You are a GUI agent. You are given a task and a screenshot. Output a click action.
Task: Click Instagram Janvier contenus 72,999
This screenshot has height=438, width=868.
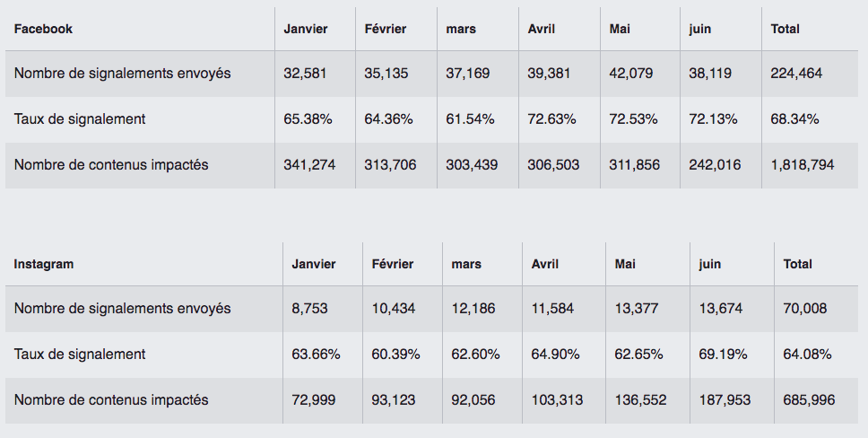(x=313, y=400)
